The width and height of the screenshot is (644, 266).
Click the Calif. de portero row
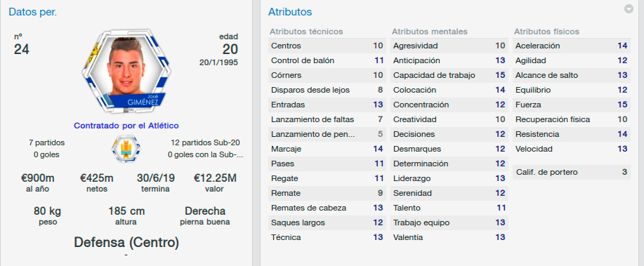point(571,172)
